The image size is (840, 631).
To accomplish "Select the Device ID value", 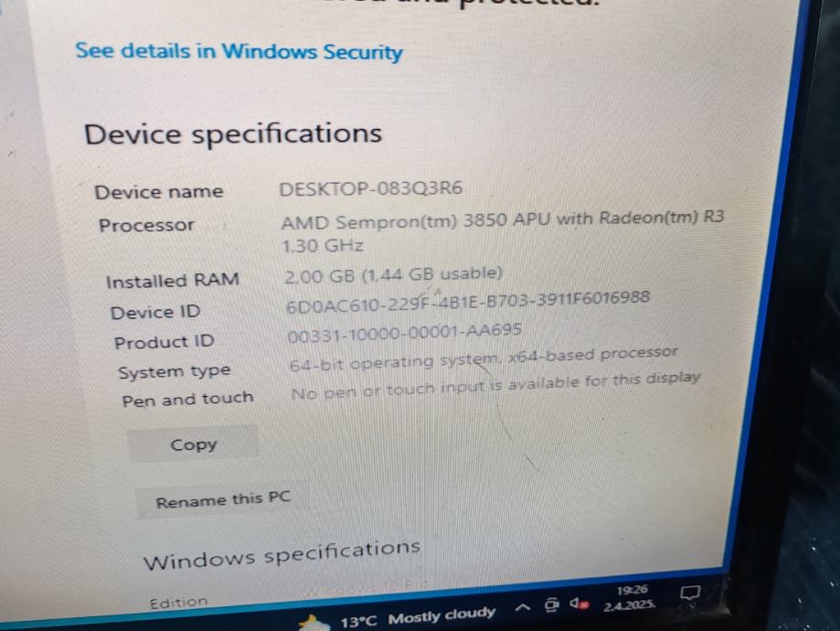I will tap(468, 302).
